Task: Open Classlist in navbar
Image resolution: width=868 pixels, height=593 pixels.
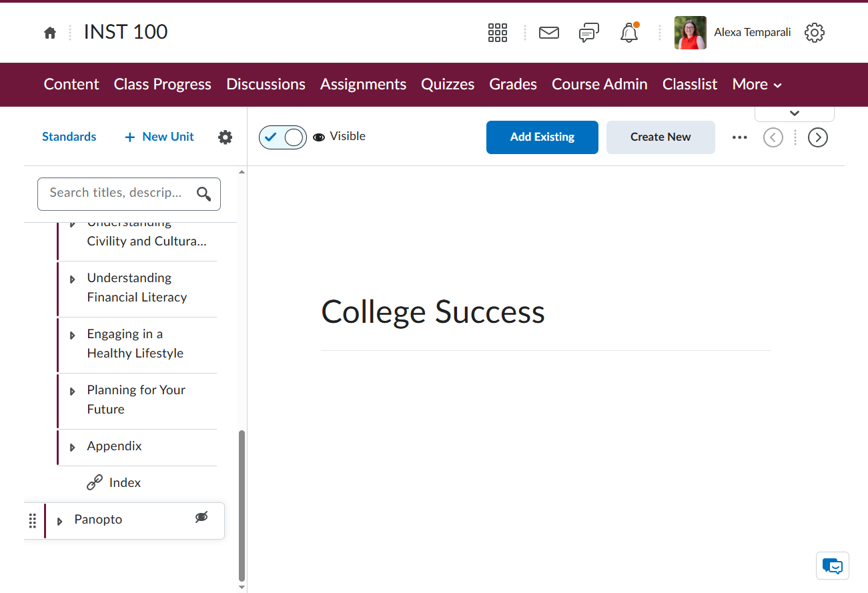Action: coord(690,85)
